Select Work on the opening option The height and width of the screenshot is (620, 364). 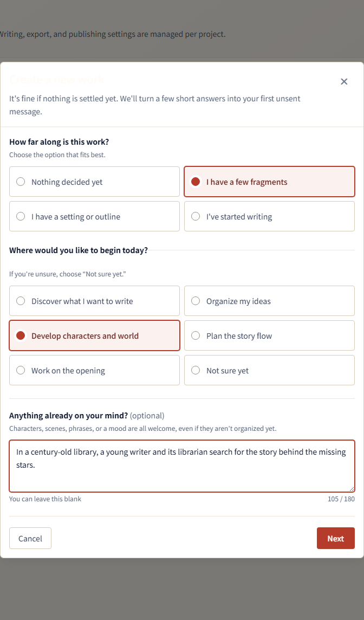[94, 371]
